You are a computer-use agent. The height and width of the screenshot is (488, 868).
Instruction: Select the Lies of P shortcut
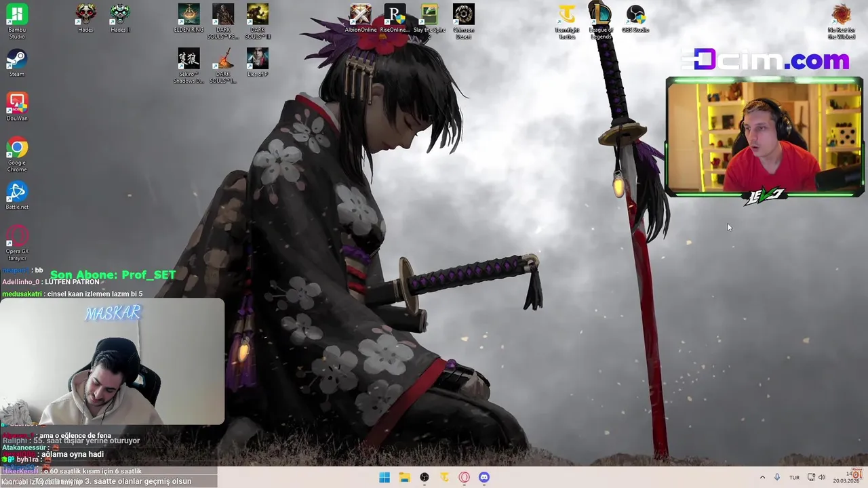coord(258,62)
